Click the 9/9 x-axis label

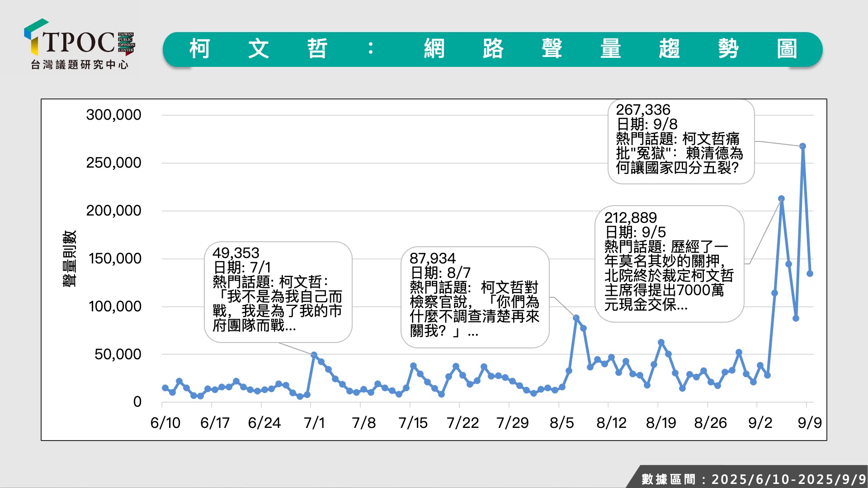809,423
